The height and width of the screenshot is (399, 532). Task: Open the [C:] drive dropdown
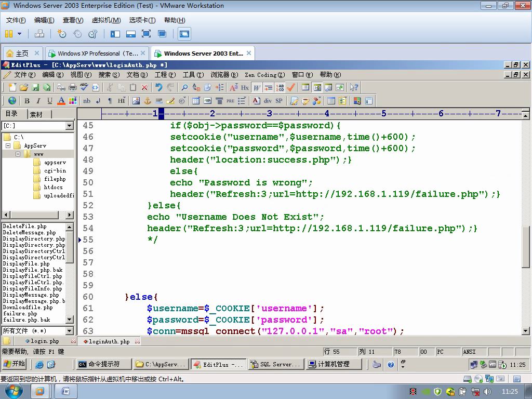point(69,126)
